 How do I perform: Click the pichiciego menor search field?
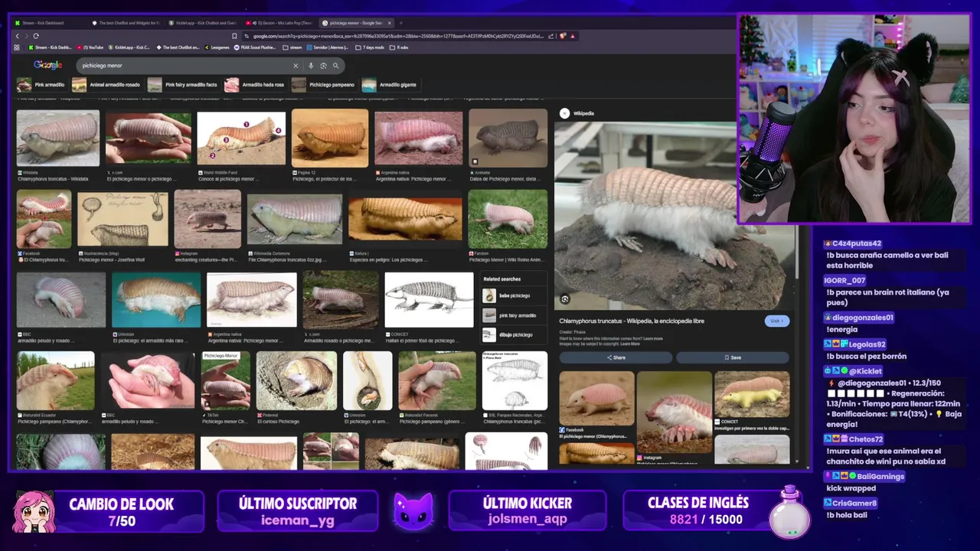[x=184, y=66]
